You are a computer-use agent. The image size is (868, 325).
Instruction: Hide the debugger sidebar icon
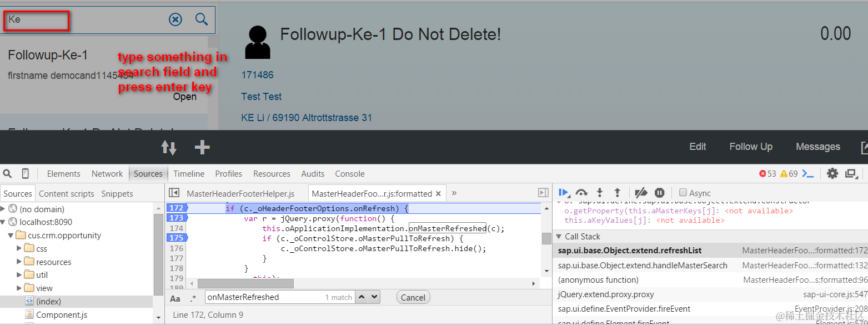pyautogui.click(x=543, y=193)
